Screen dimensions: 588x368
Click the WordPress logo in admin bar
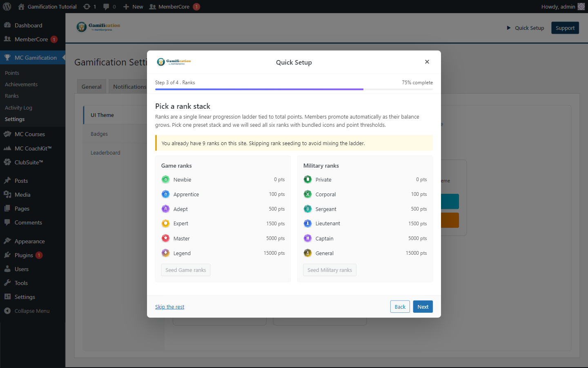click(x=7, y=7)
